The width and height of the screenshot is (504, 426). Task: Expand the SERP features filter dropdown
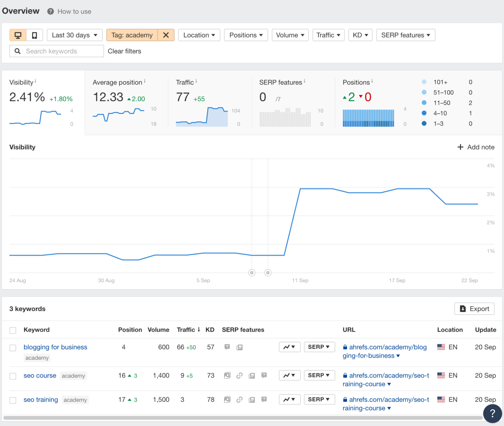(x=405, y=35)
